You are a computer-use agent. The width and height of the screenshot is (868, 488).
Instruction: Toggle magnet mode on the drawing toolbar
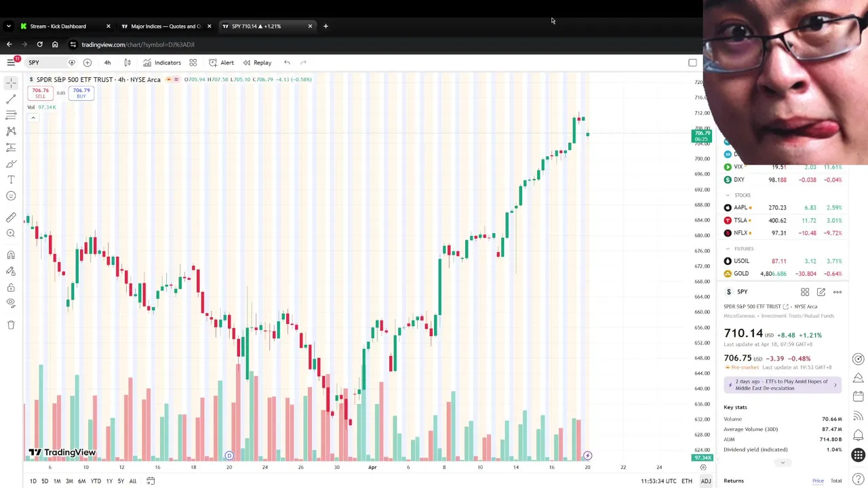pyautogui.click(x=11, y=255)
